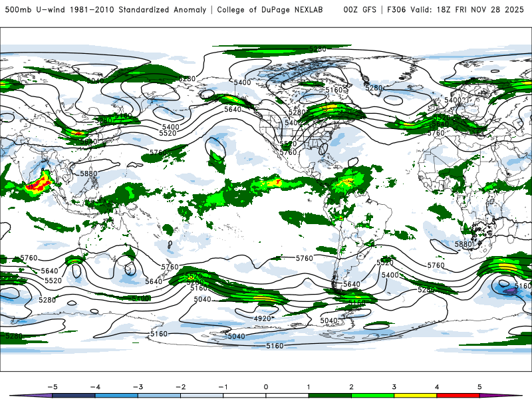Select the bright green color bar segment between 2 and 3
532x399 pixels.
[372, 396]
